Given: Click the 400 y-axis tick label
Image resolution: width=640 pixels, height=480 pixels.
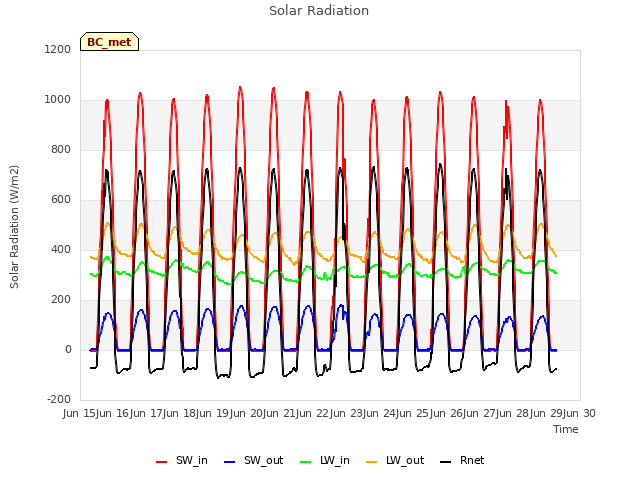Looking at the screenshot, I should (61, 249).
